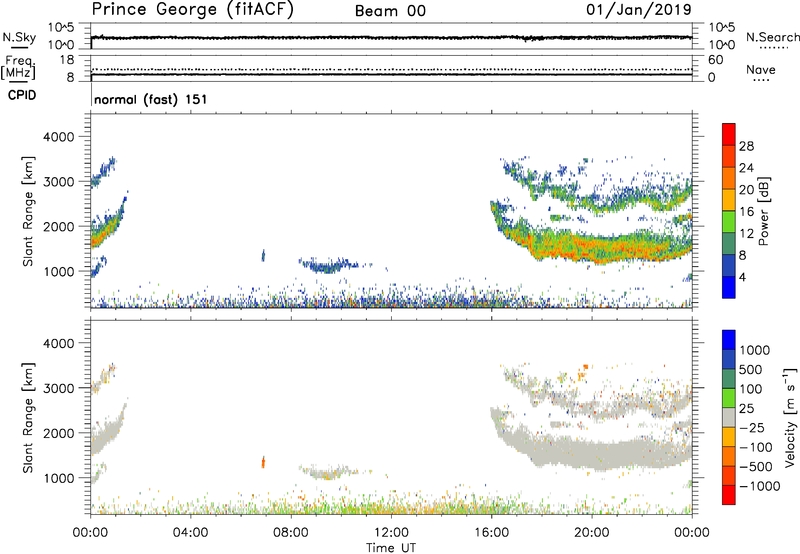
Task: Click the Prince George (fitACF) title
Action: (x=192, y=10)
